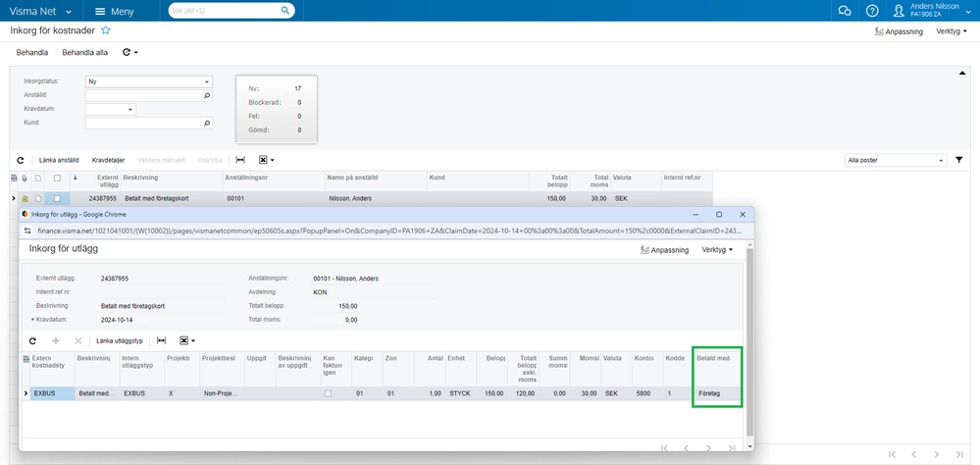Mark Inkorg för kostnader as favorite star

[x=106, y=30]
